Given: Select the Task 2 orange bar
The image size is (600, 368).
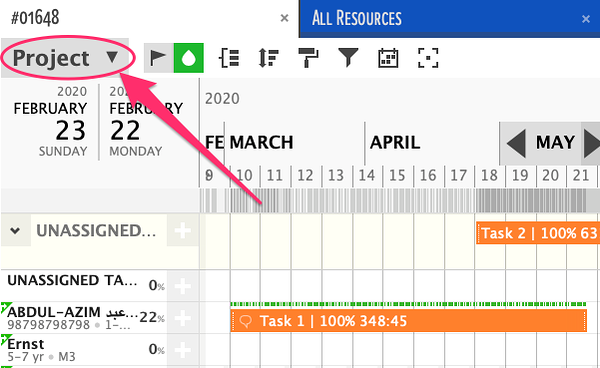Looking at the screenshot, I should (538, 233).
